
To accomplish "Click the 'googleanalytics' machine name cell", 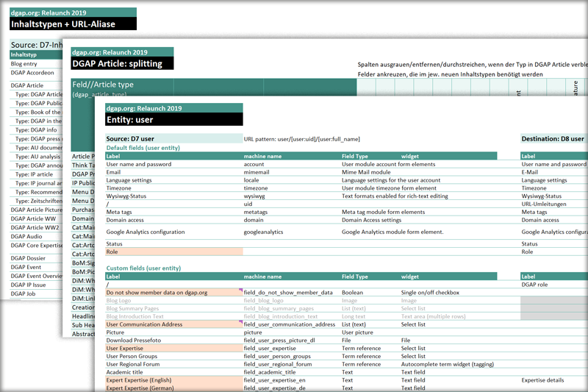I will pyautogui.click(x=263, y=232).
